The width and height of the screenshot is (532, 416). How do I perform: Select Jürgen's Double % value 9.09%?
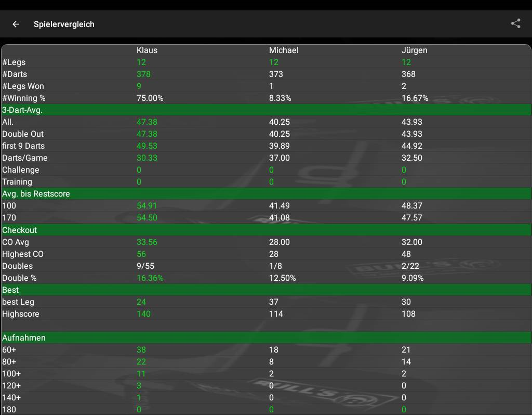413,278
